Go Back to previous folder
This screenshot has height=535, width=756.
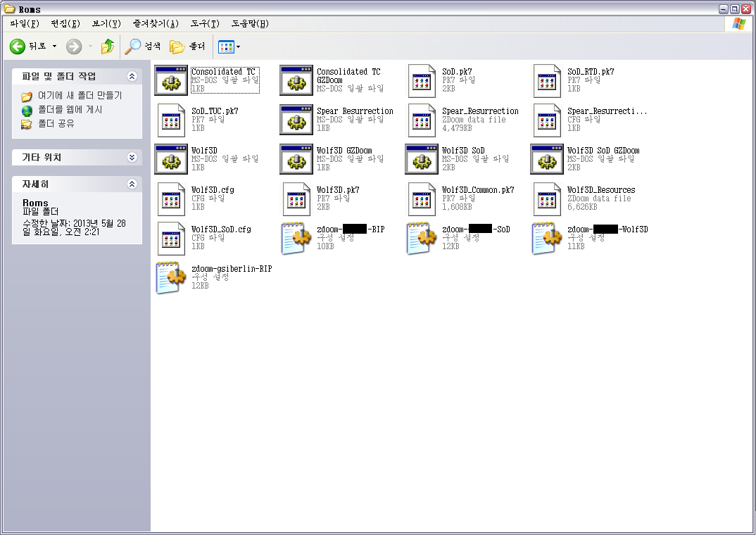tap(28, 46)
